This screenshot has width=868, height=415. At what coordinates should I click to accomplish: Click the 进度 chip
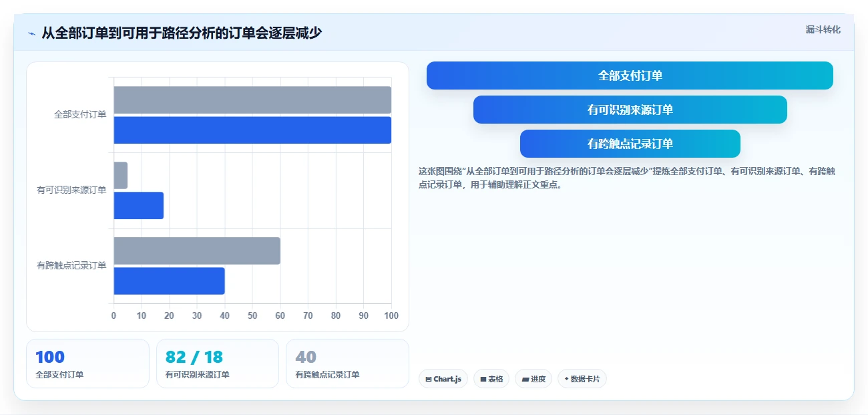533,379
